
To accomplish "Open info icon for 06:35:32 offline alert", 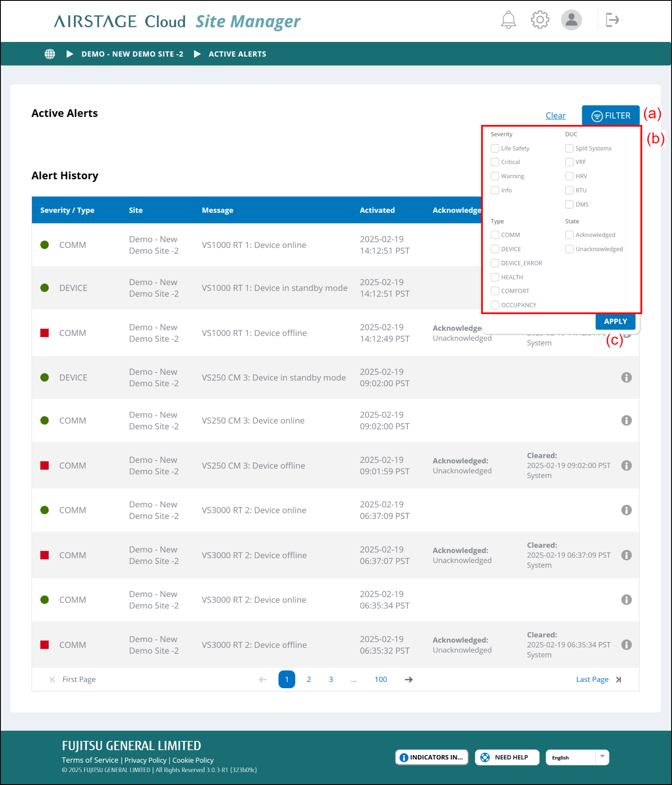I will tap(626, 645).
